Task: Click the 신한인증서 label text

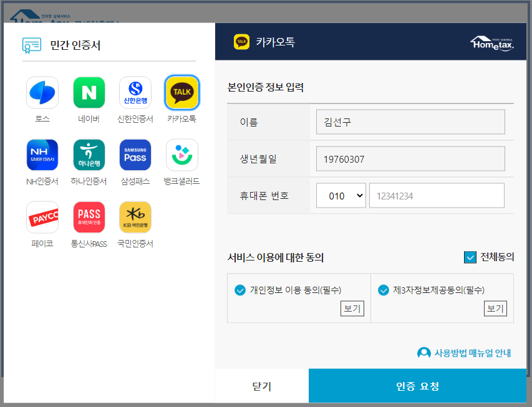Action: [135, 119]
